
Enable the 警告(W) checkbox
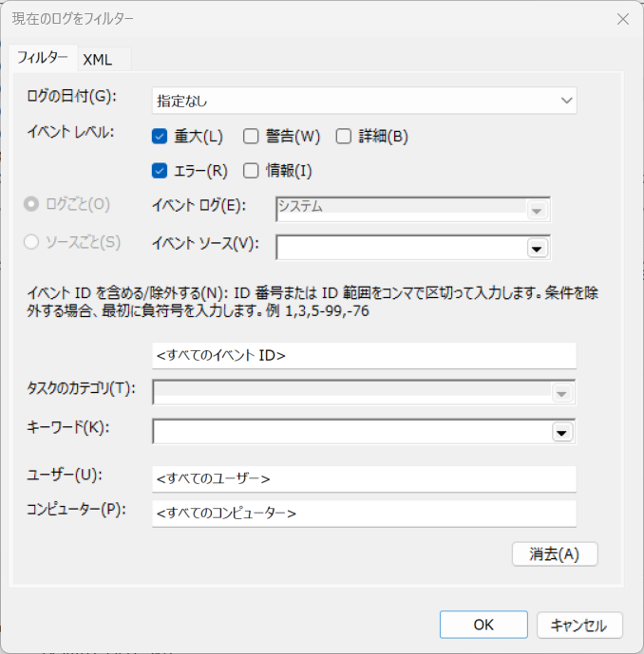click(x=252, y=136)
